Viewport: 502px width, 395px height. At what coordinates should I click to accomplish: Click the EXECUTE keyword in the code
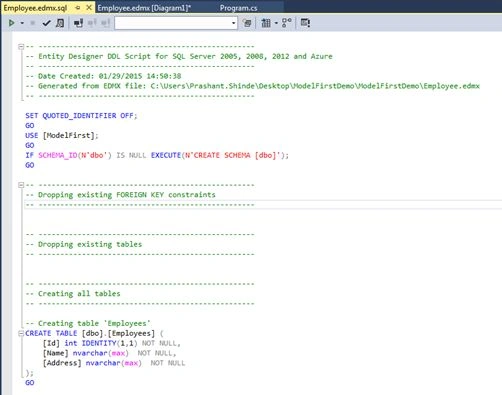tap(166, 155)
